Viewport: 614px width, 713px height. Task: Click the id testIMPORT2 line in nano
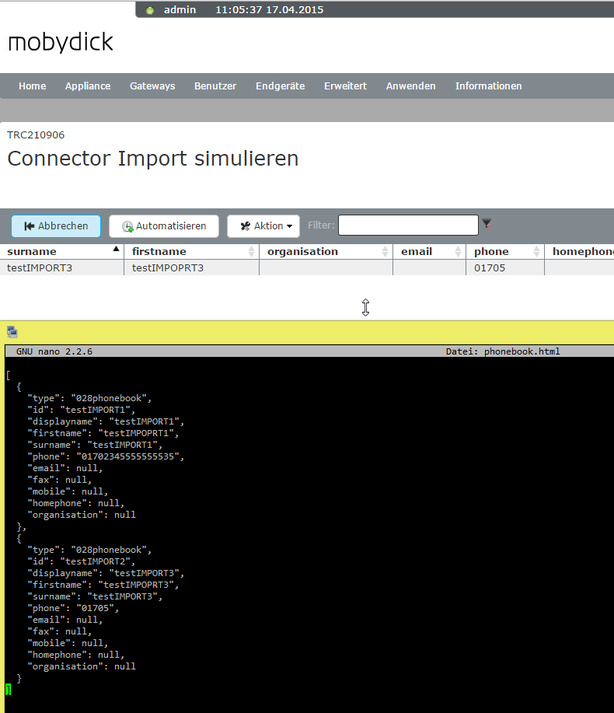click(81, 562)
